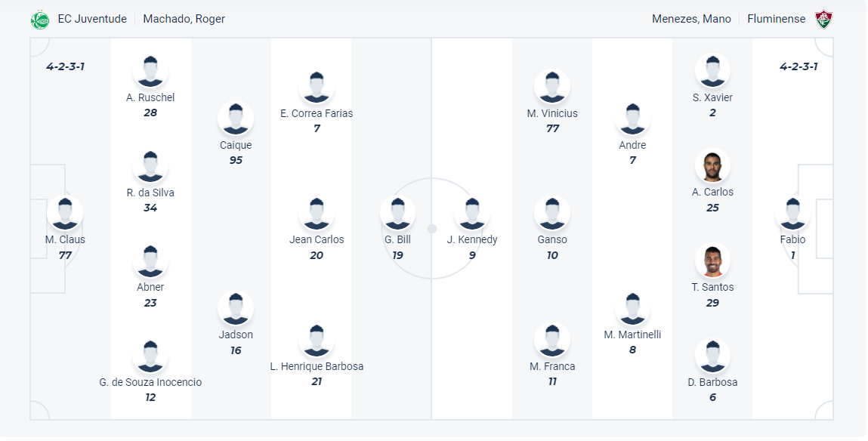868x441 pixels.
Task: Click M. Vinicius player avatar
Action: 552,87
